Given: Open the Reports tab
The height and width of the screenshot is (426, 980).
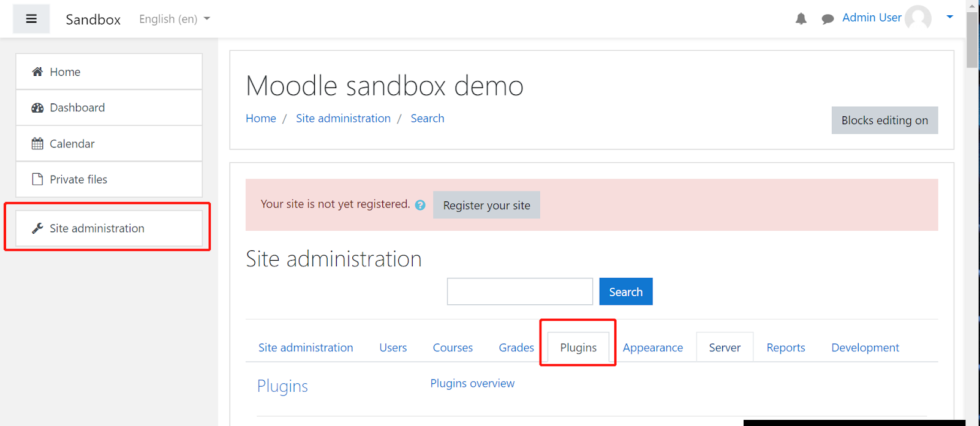Looking at the screenshot, I should tap(786, 348).
